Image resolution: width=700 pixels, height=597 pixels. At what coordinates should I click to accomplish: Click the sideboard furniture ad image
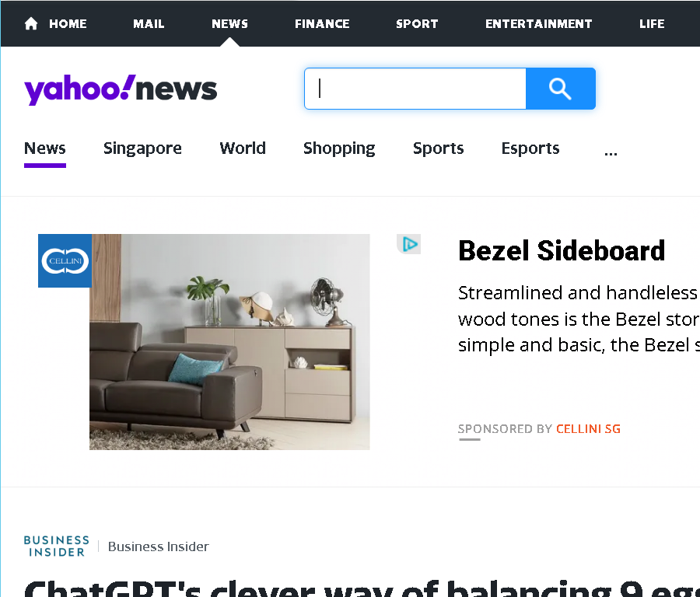(x=229, y=342)
